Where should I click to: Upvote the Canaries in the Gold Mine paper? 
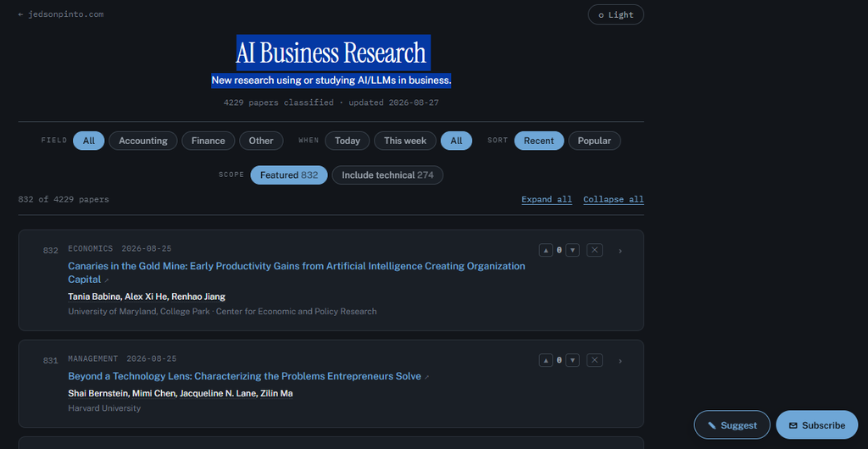tap(546, 250)
